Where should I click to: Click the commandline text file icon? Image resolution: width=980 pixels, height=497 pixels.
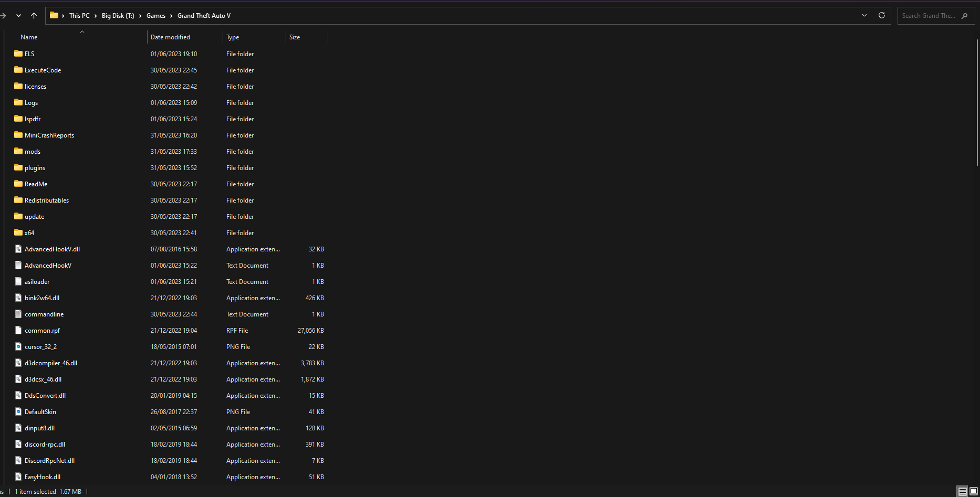(x=18, y=314)
